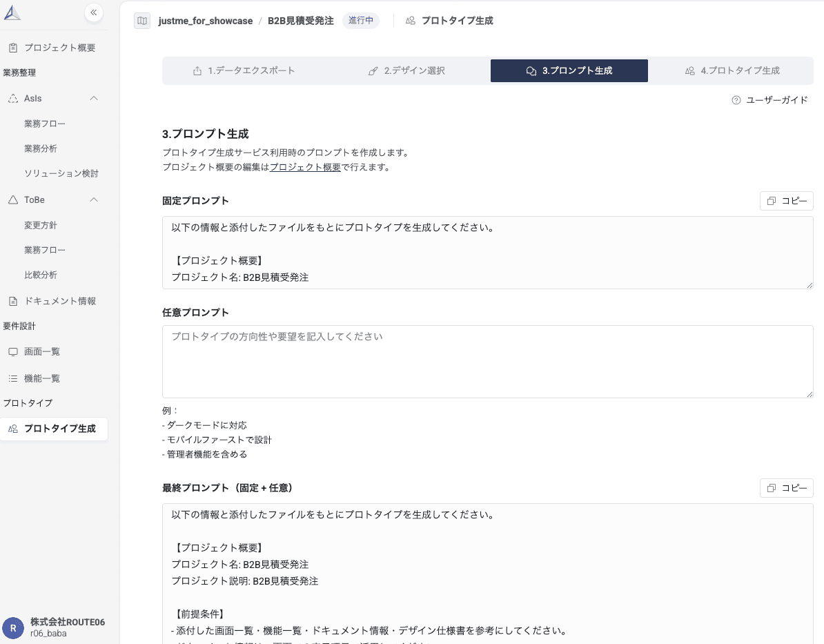Open ドキュメント情報 in sidebar

pyautogui.click(x=59, y=301)
